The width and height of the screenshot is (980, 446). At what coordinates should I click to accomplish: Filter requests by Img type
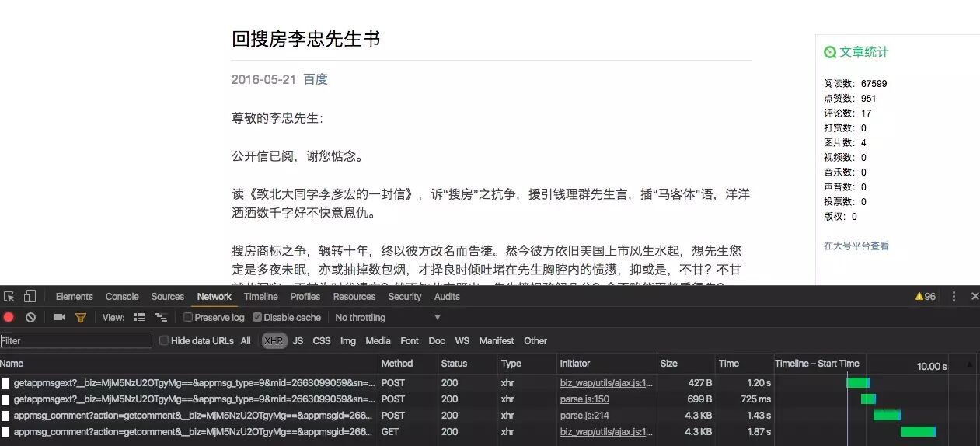click(x=348, y=340)
